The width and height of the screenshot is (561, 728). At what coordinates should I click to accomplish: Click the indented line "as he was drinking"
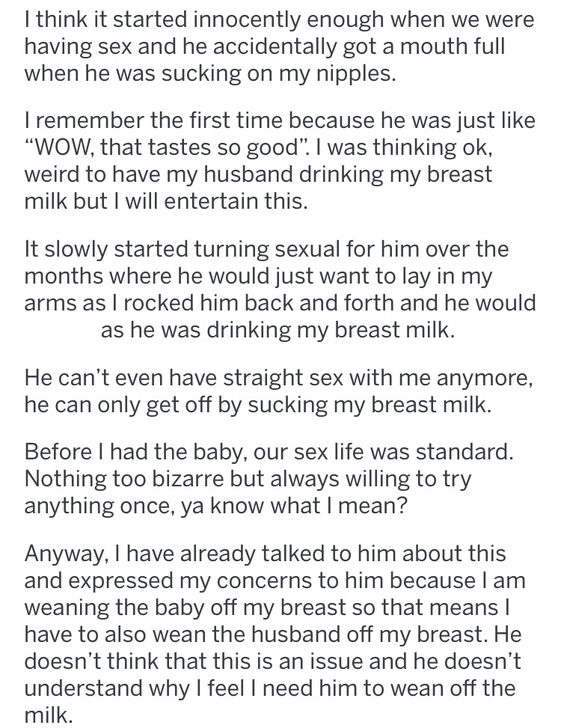278,330
